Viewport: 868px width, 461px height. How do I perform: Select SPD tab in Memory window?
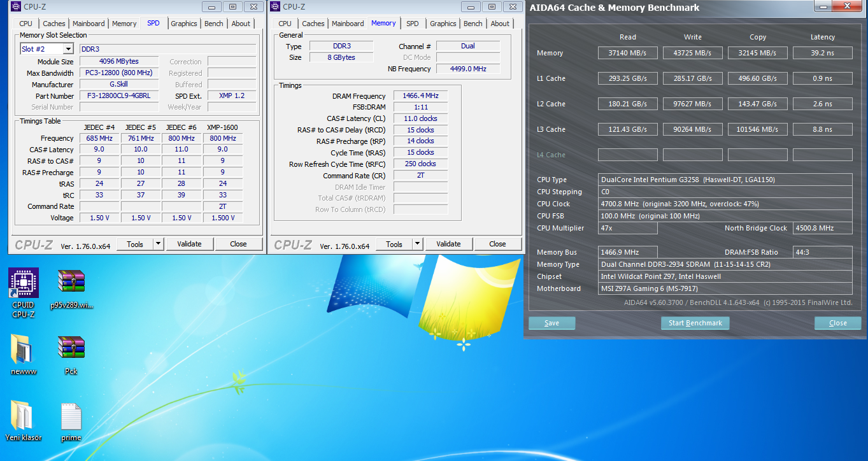pyautogui.click(x=413, y=24)
